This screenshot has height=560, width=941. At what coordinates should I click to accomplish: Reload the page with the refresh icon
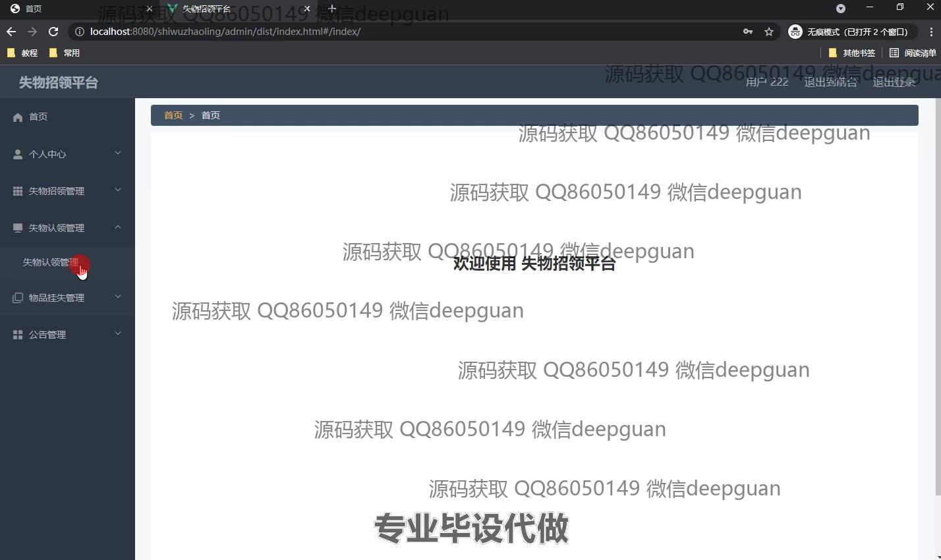point(53,32)
